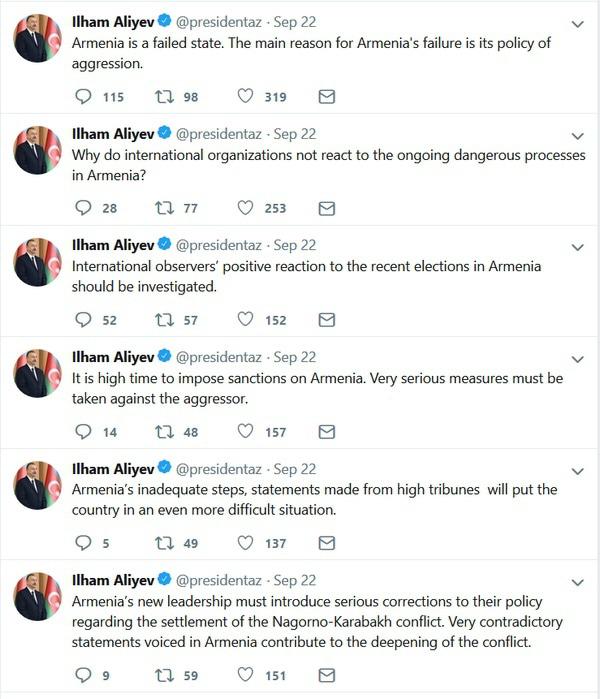Open the Sep 22 timestamp of the 'international organizations' tweet
600x699 pixels.
(x=295, y=134)
